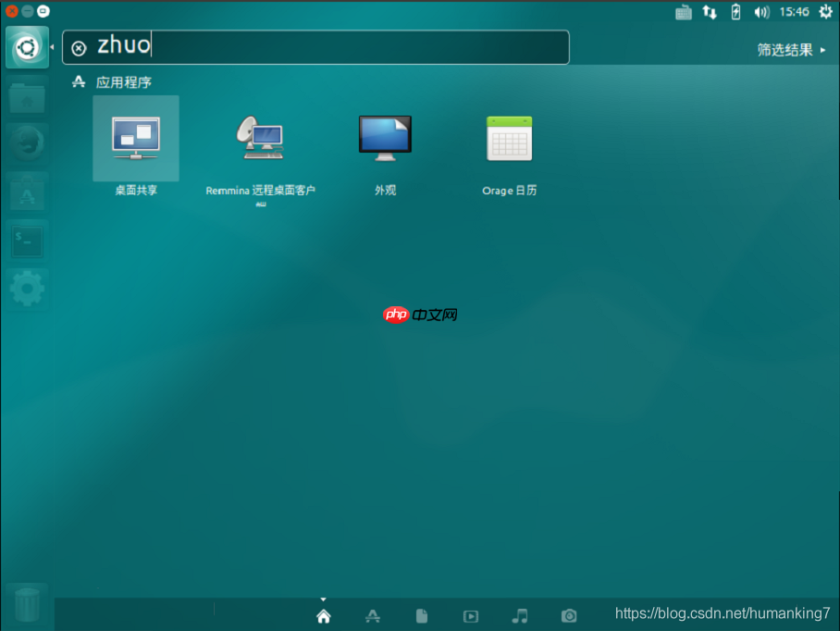Open the Music lens at the bottom
This screenshot has width=840, height=631.
click(x=519, y=614)
